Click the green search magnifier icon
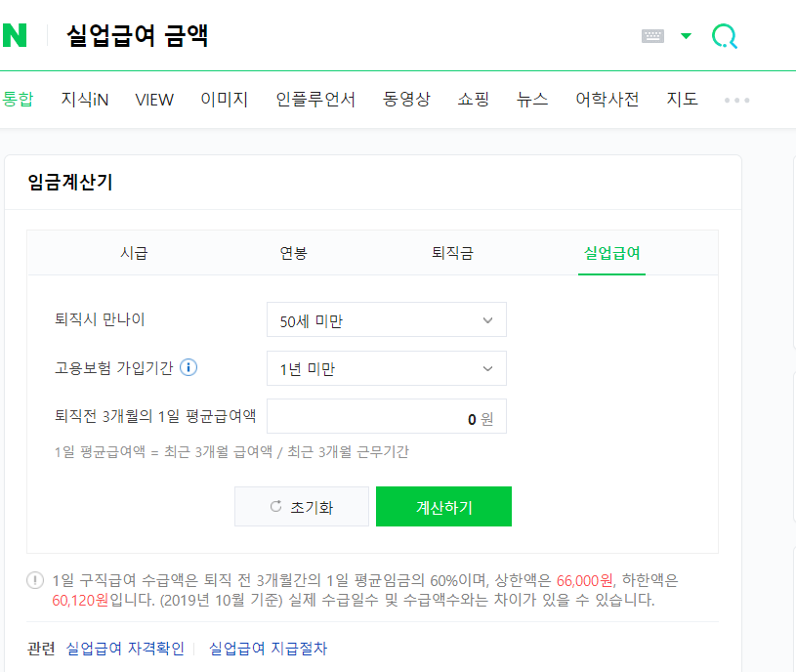This screenshot has height=672, width=796. pos(723,35)
